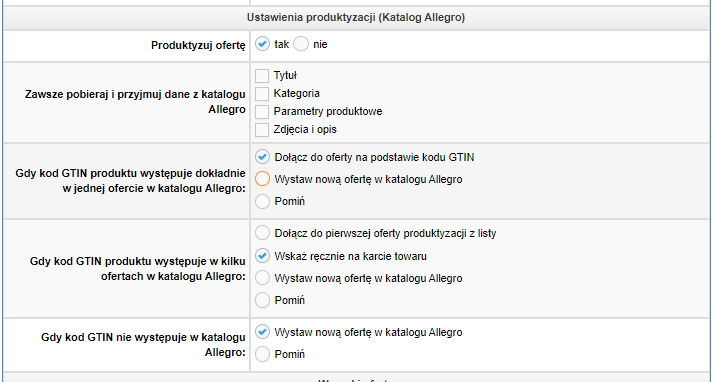Choose Pomiń for GTIN in several offers
This screenshot has width=712, height=382.
[262, 300]
